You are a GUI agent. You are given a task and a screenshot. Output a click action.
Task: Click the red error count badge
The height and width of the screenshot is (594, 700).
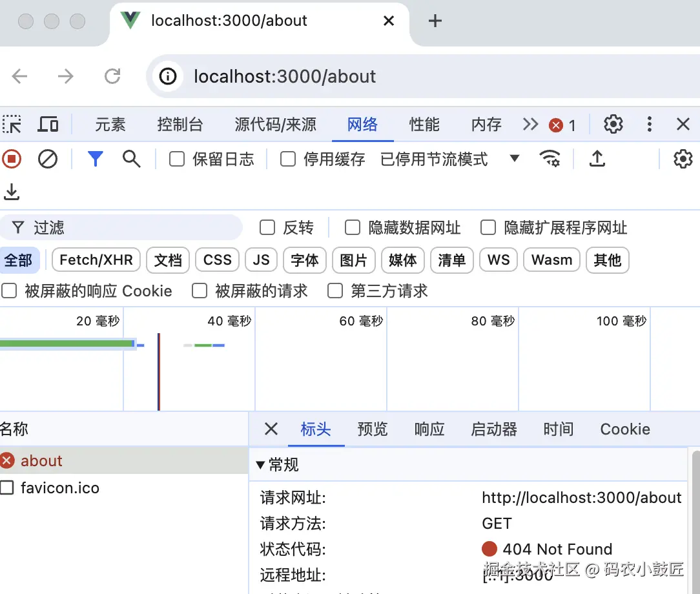pos(562,125)
